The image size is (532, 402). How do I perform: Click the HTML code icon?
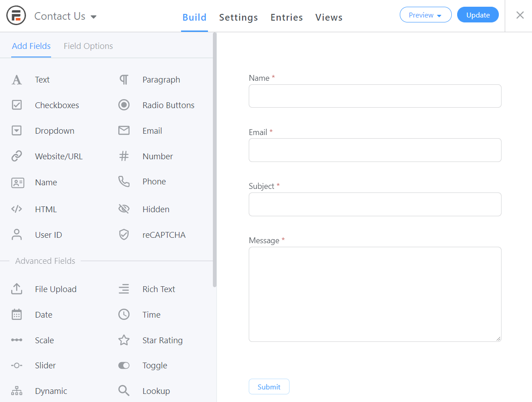coord(17,209)
